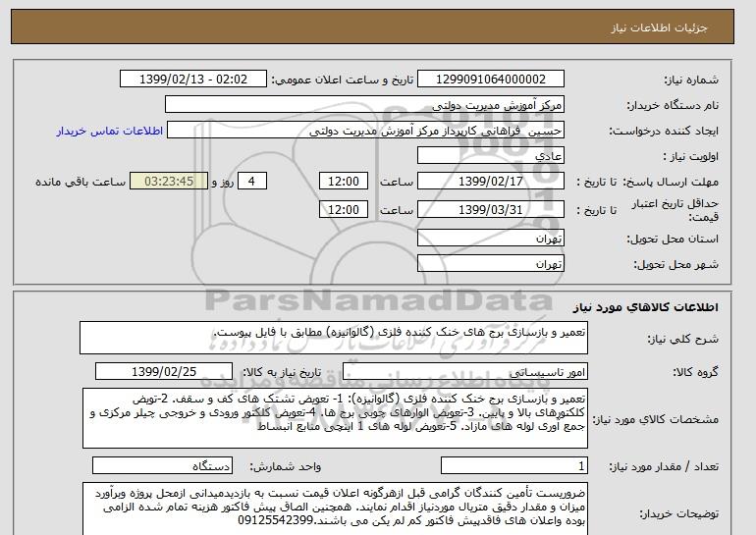
Task: Click the label تاریخ و ساعت اعلان عمومی
Action: tap(343, 80)
